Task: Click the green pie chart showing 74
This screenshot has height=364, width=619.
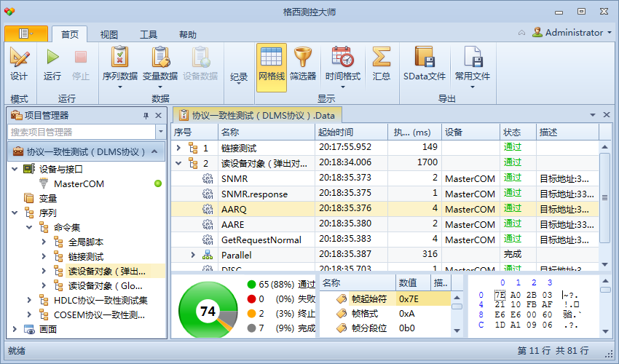Action: click(208, 311)
